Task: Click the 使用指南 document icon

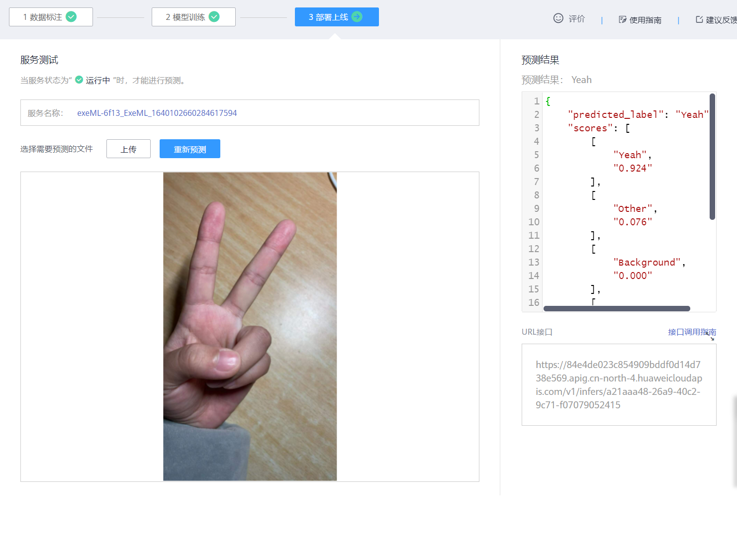Action: pos(623,20)
